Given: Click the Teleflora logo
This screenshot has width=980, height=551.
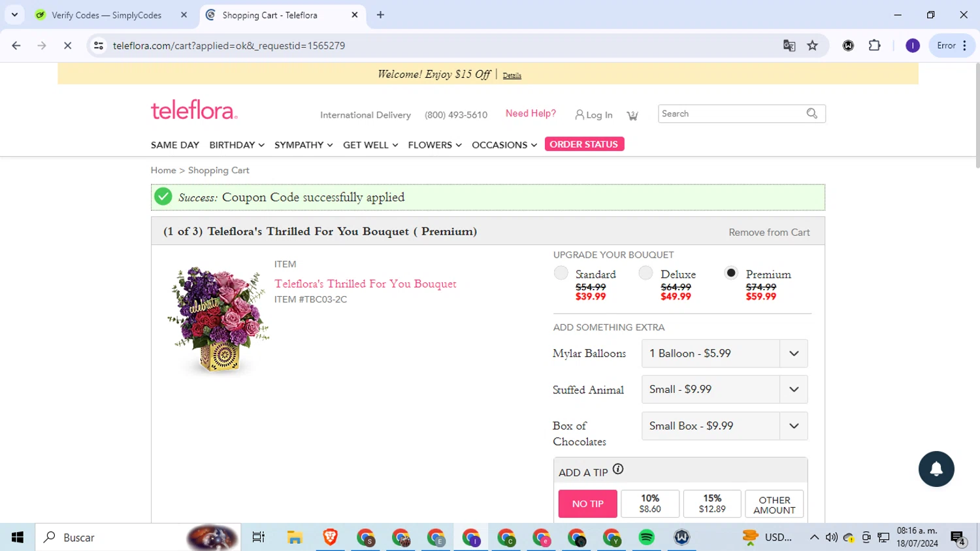Looking at the screenshot, I should click(x=194, y=110).
